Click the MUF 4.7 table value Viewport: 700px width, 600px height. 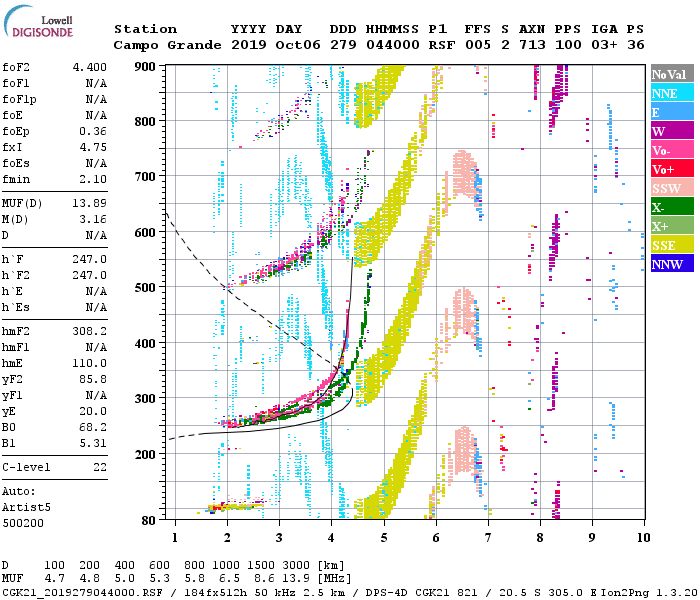(x=54, y=579)
